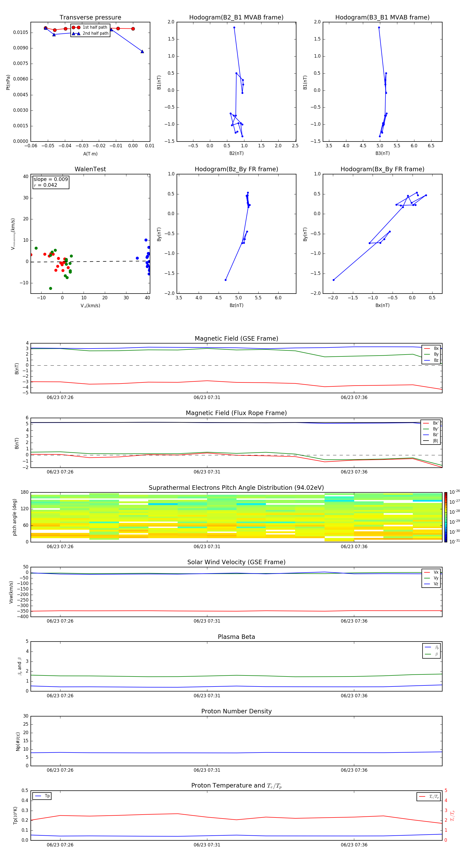Click the B3(nT) x-axis label
The height and width of the screenshot is (868, 473).
click(382, 153)
